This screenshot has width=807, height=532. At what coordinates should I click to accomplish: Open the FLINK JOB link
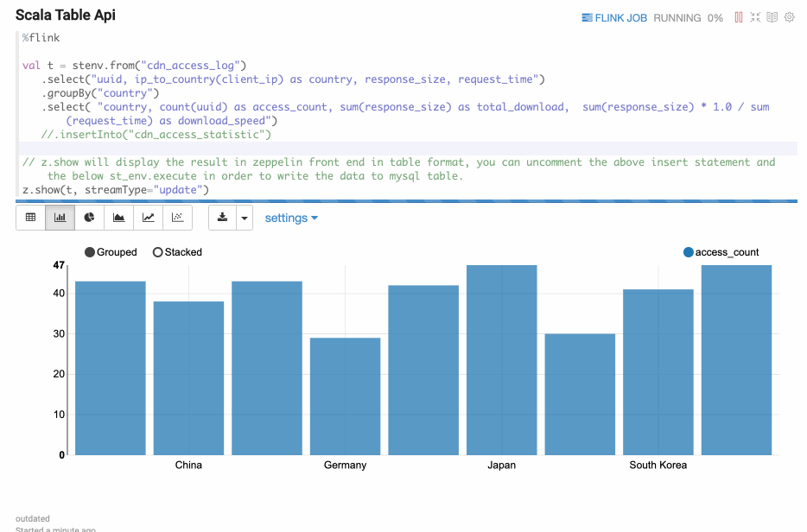point(614,17)
